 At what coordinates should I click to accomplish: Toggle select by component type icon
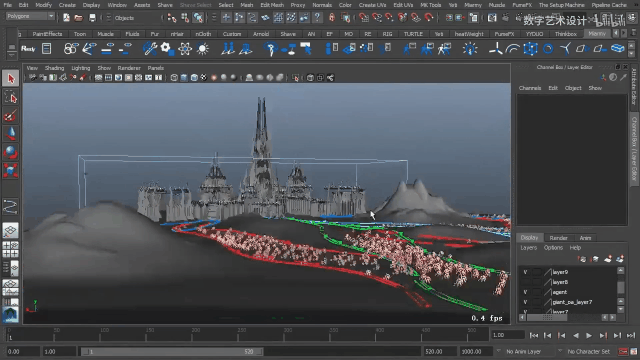pos(198,18)
